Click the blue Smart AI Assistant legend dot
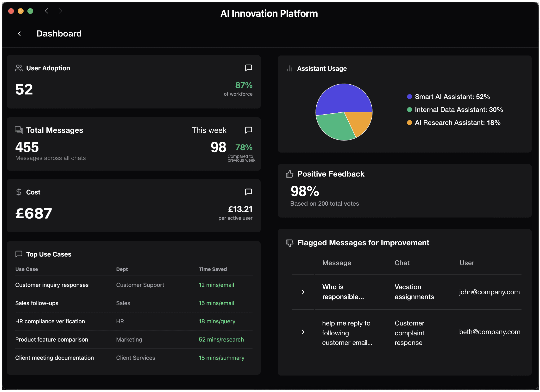 [x=409, y=97]
